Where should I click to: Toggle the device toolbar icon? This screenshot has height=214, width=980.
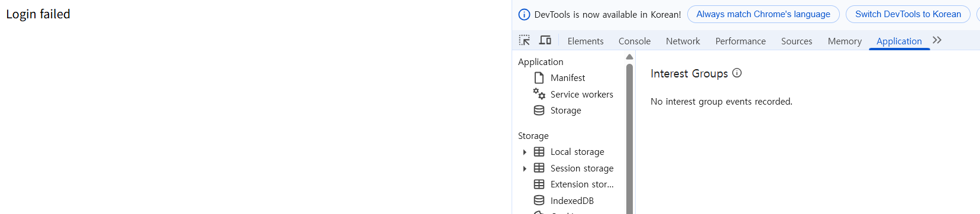(545, 40)
